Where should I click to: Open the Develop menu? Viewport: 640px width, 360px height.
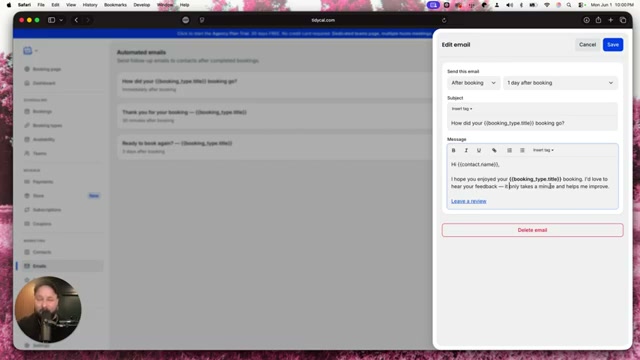pyautogui.click(x=142, y=5)
